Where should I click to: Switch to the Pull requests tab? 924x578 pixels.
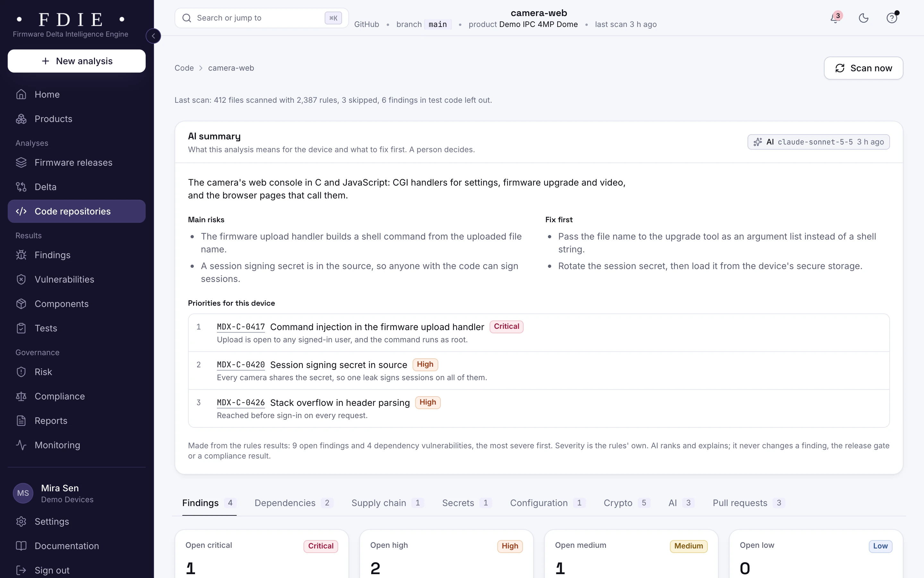coord(749,503)
